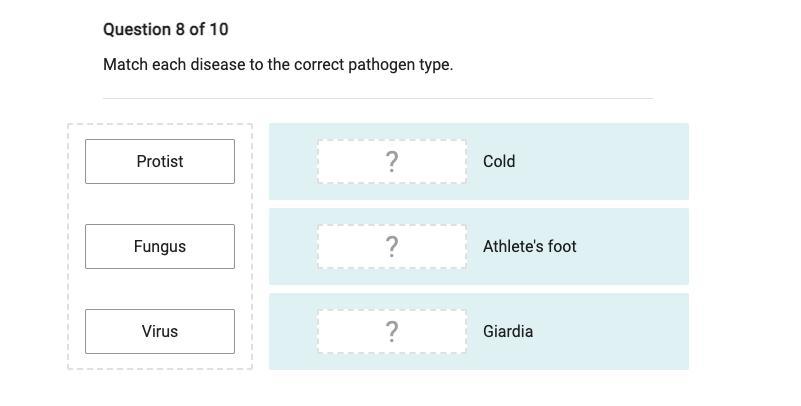
Task: Click the question mark beside Giardia
Action: pos(392,331)
